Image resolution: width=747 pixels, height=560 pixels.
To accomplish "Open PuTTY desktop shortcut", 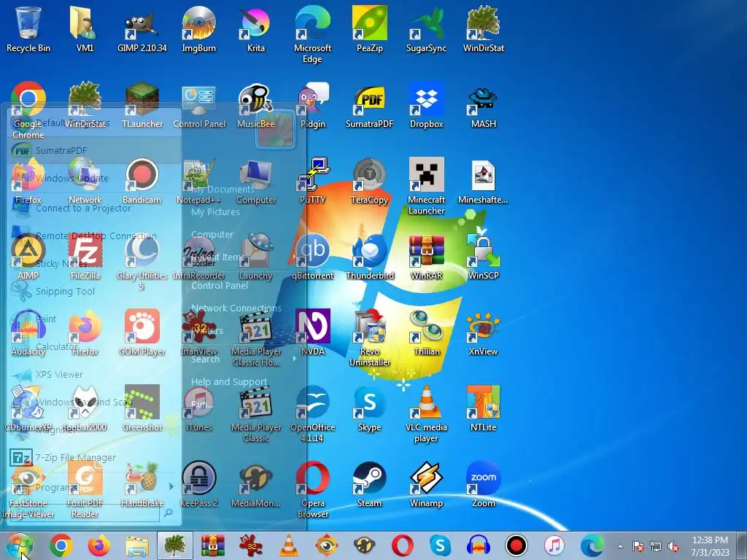I will 312,181.
